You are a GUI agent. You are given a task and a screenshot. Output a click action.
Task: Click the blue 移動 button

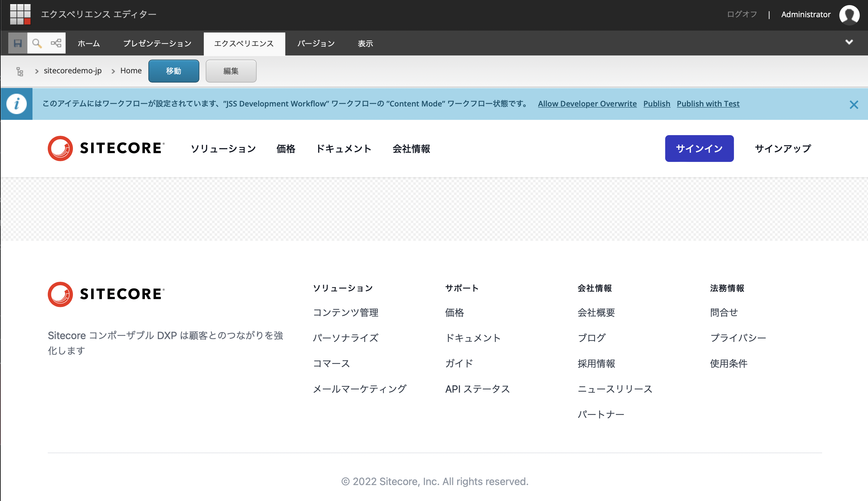pos(174,71)
